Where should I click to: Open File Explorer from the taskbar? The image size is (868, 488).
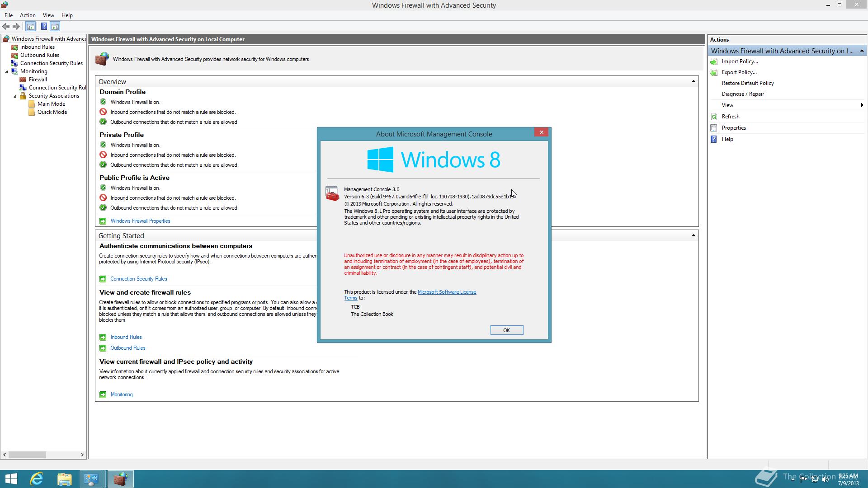click(x=64, y=479)
